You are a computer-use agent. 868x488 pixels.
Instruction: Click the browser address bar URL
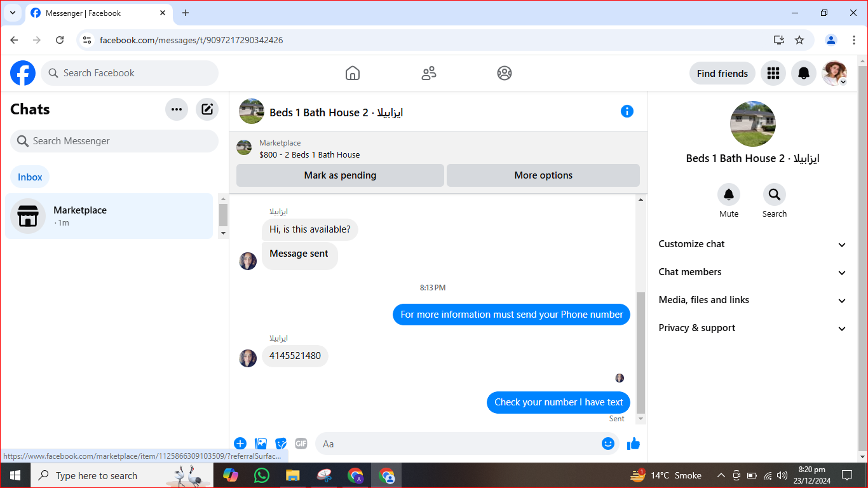(x=191, y=40)
